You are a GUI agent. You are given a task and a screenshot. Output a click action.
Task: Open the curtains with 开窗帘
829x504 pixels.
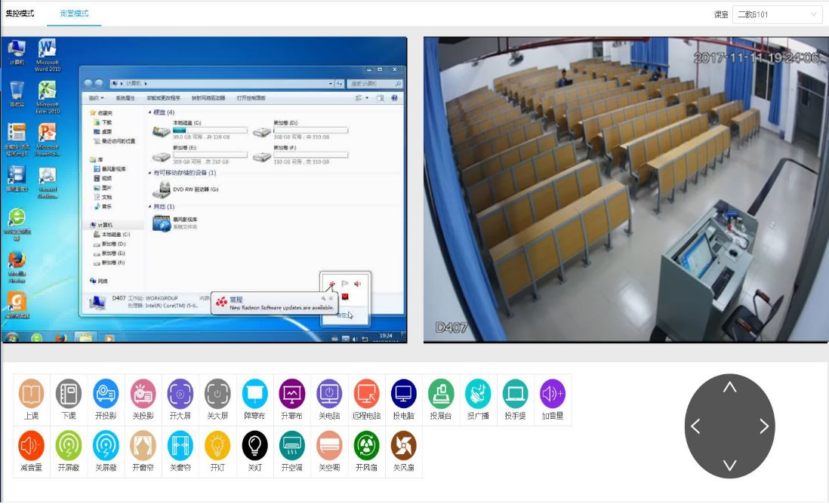click(143, 445)
